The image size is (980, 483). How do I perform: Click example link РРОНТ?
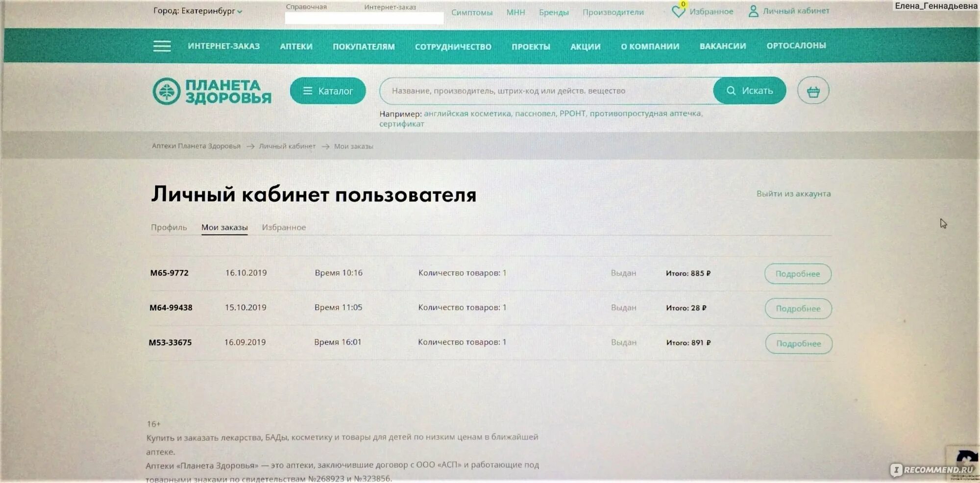pos(572,114)
